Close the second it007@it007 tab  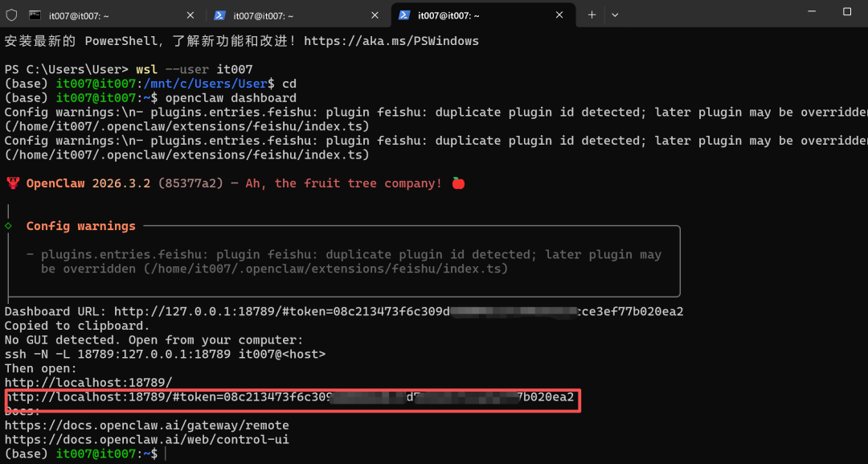click(x=375, y=15)
